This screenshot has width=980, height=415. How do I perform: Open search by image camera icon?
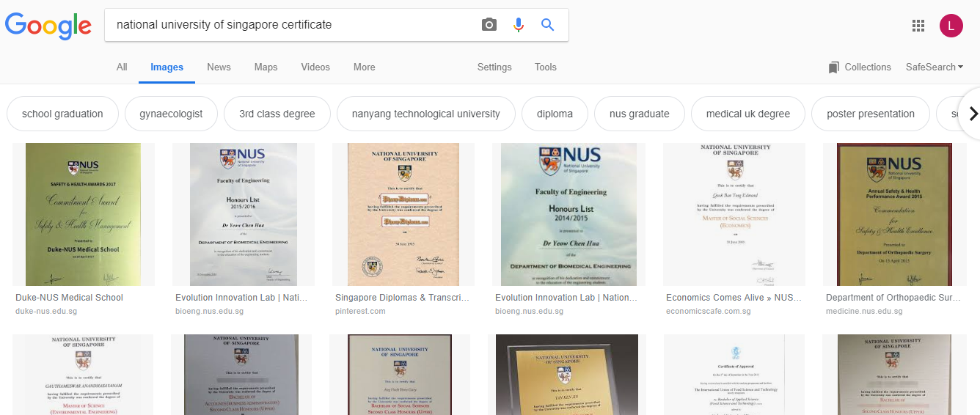click(x=489, y=25)
